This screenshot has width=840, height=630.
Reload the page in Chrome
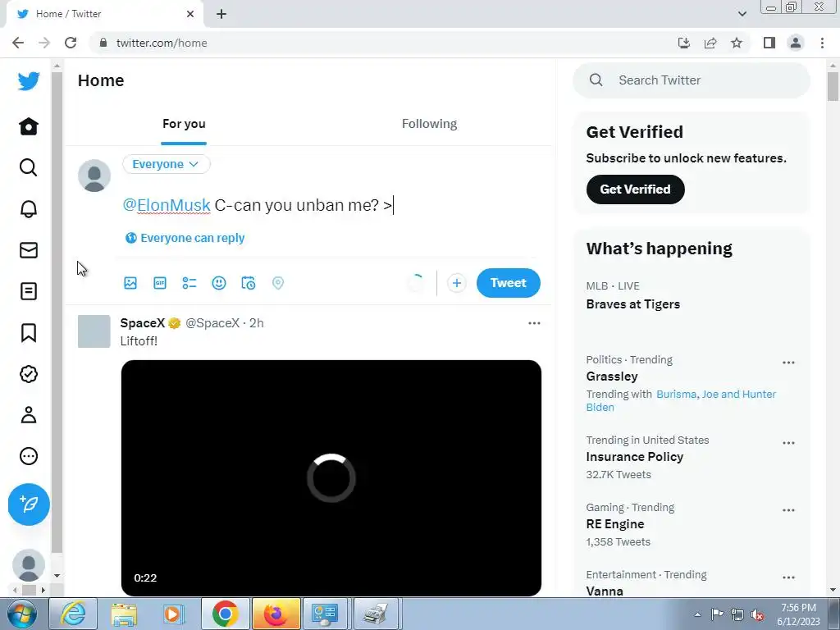coord(71,43)
